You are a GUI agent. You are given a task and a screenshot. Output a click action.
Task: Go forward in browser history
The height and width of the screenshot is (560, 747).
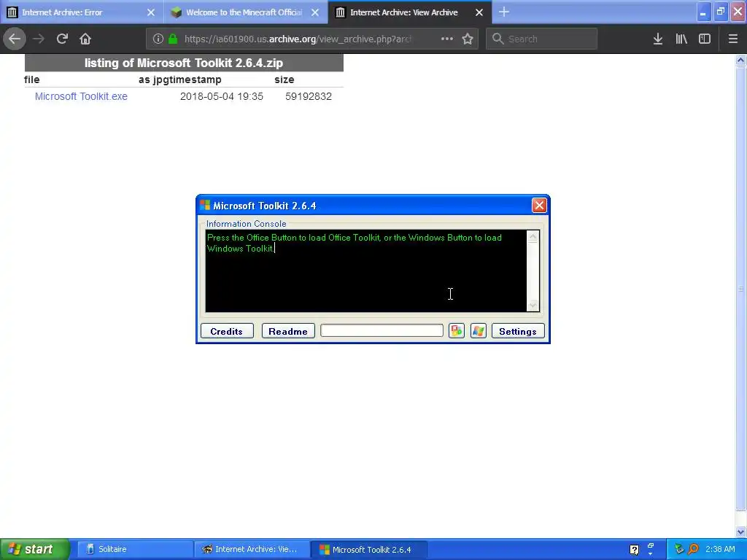pos(39,39)
